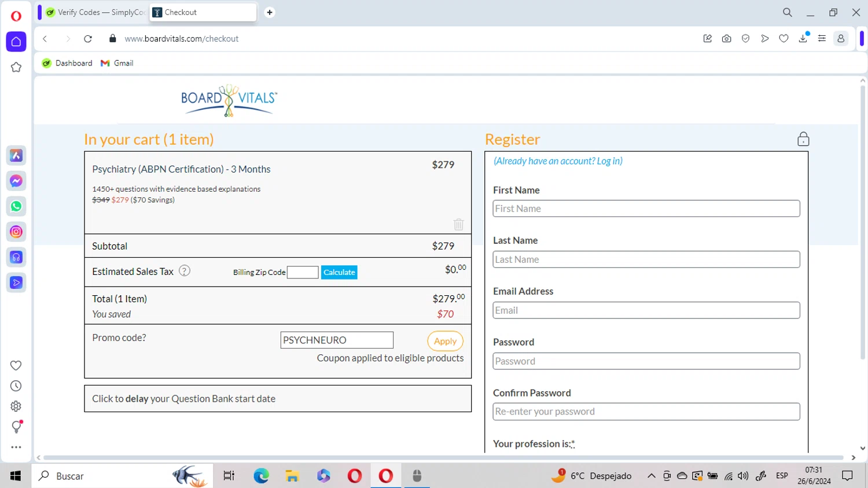Image resolution: width=868 pixels, height=488 pixels.
Task: Click the BoardVitals logo
Action: click(x=229, y=101)
